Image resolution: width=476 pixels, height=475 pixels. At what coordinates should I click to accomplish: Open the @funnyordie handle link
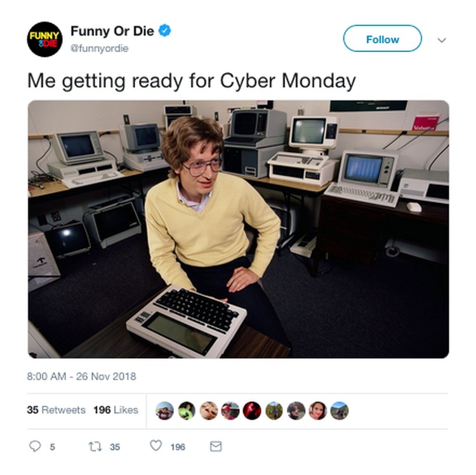click(100, 48)
